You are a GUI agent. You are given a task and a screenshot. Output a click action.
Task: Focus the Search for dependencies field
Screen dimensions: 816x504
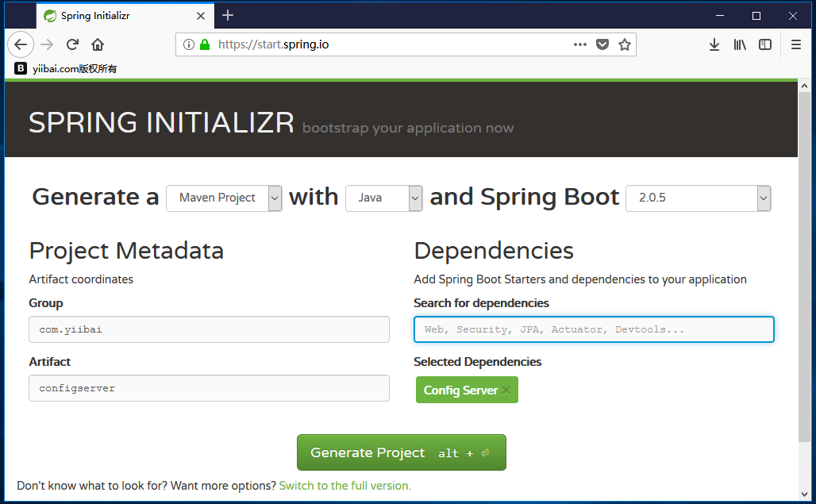coord(594,329)
